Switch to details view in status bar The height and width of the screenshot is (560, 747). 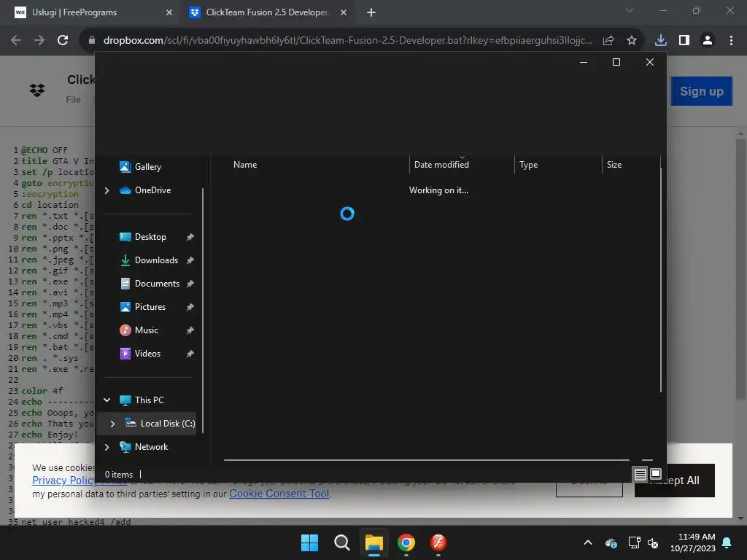640,474
